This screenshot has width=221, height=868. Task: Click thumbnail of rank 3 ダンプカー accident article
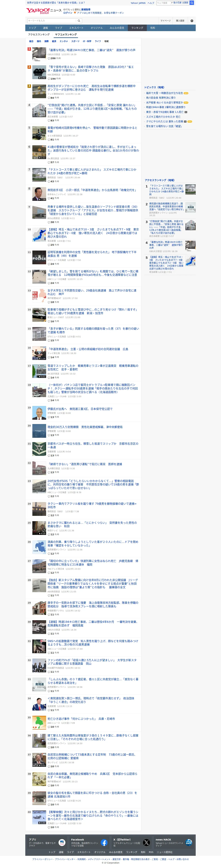click(x=39, y=91)
